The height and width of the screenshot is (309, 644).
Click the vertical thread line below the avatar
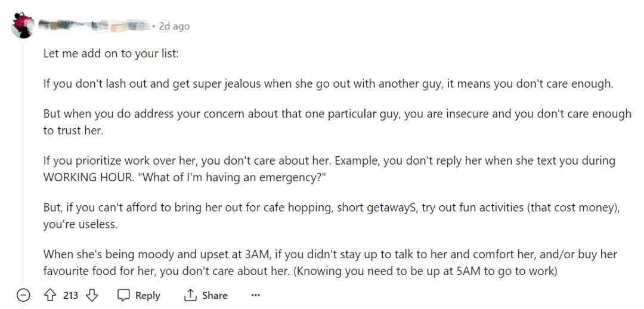[23, 165]
